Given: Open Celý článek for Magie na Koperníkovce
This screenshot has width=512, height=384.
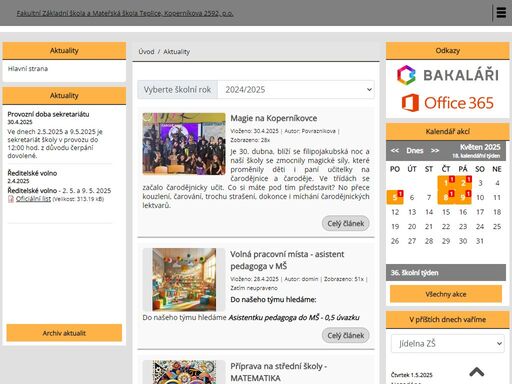Looking at the screenshot, I should [346, 223].
